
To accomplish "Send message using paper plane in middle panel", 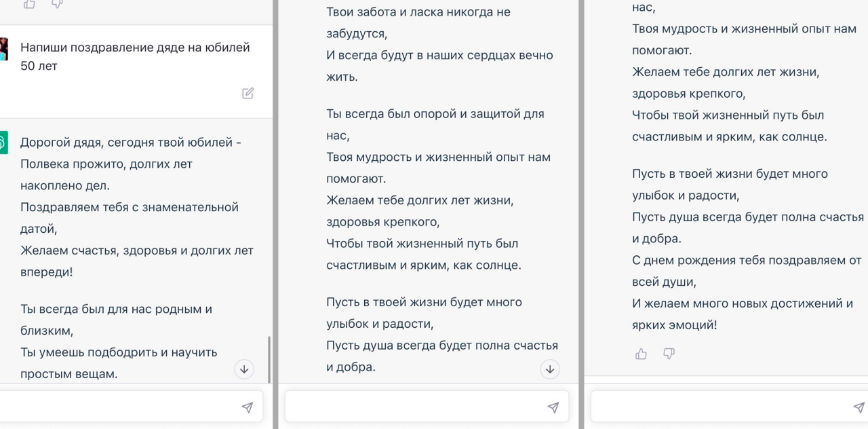I will (553, 407).
